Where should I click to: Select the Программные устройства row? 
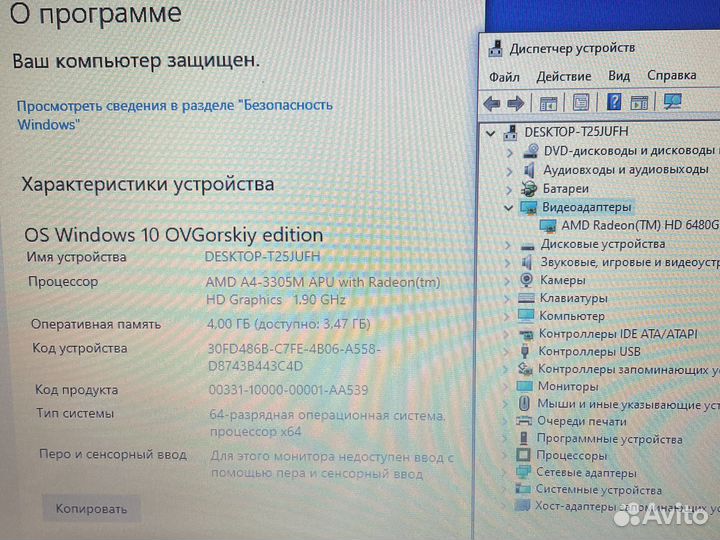click(609, 439)
